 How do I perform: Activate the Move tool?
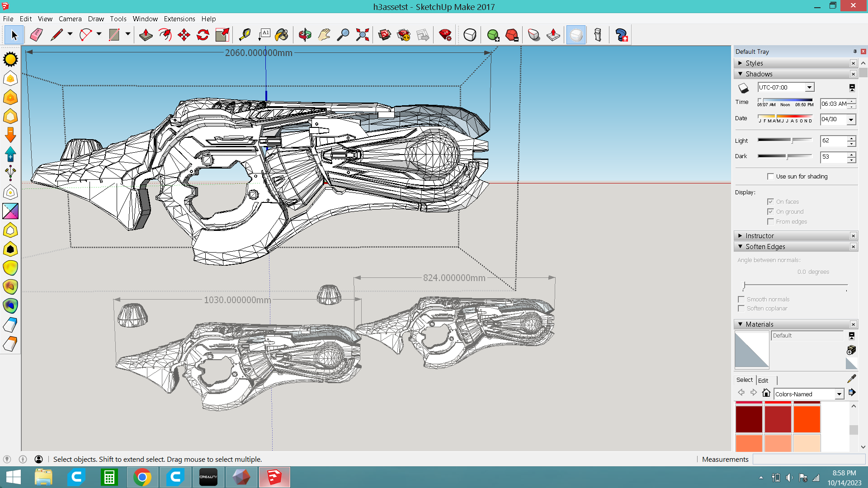point(184,35)
